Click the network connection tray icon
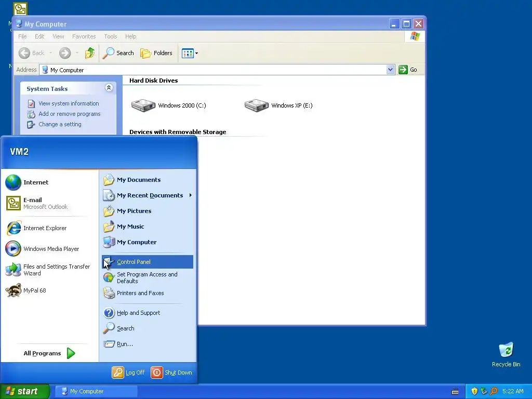The image size is (532, 399). 484,391
